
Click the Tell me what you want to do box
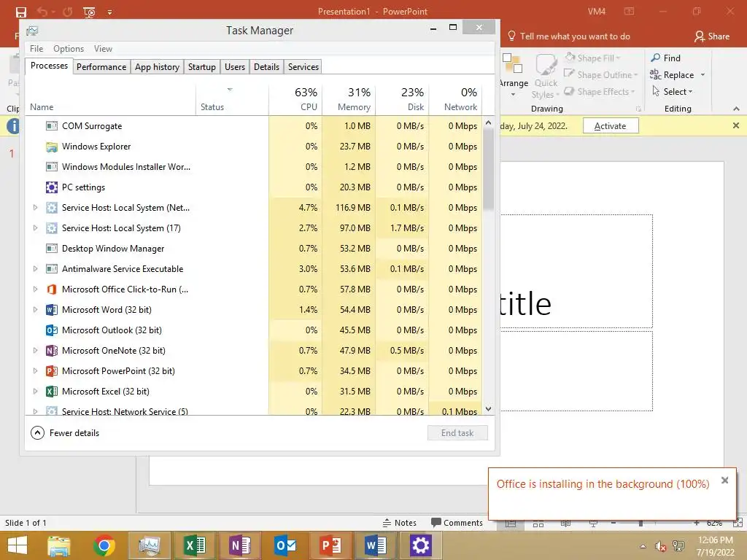pyautogui.click(x=569, y=36)
